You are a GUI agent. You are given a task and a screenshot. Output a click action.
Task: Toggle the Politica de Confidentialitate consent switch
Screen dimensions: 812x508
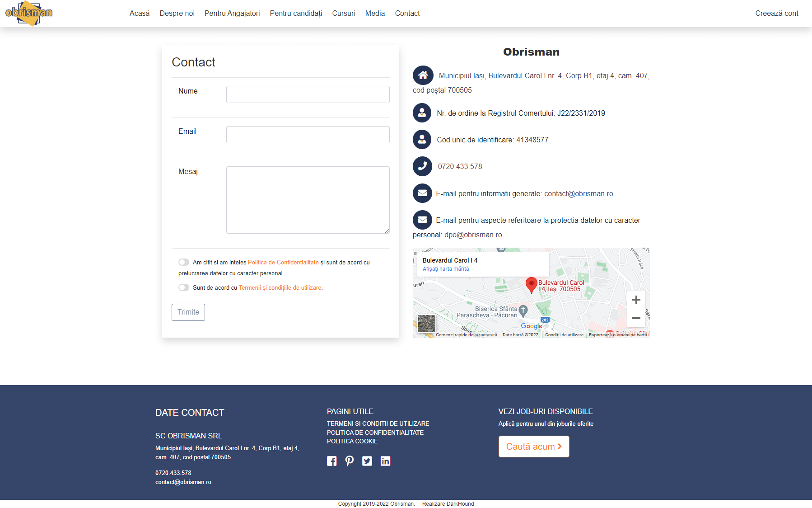click(184, 262)
